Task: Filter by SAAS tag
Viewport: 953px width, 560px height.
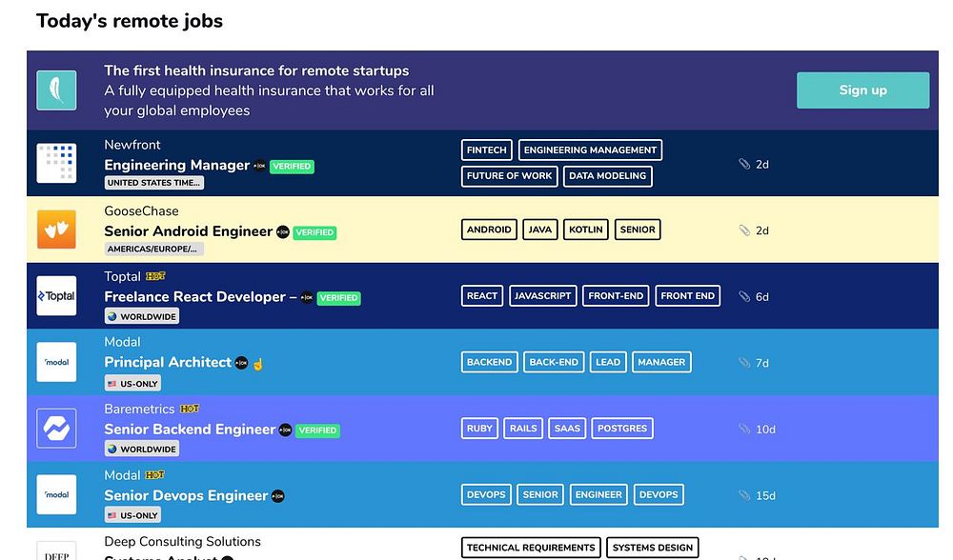Action: pyautogui.click(x=567, y=429)
